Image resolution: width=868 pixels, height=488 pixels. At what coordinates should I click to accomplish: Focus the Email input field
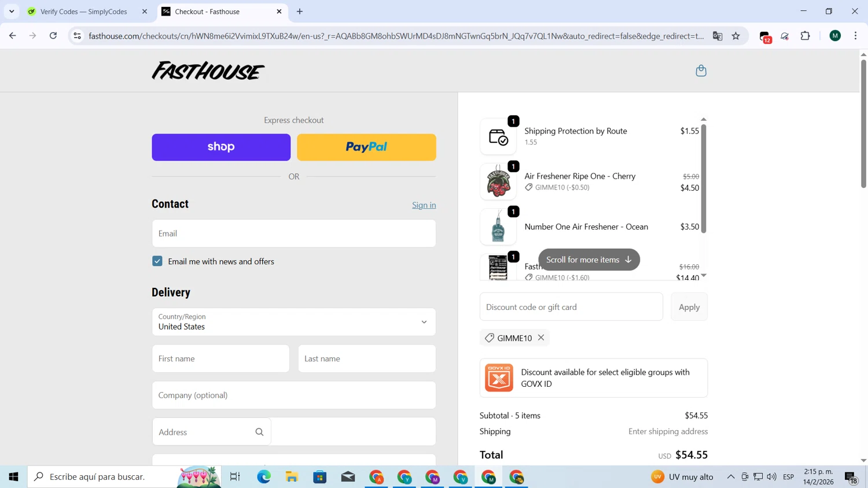tap(294, 234)
